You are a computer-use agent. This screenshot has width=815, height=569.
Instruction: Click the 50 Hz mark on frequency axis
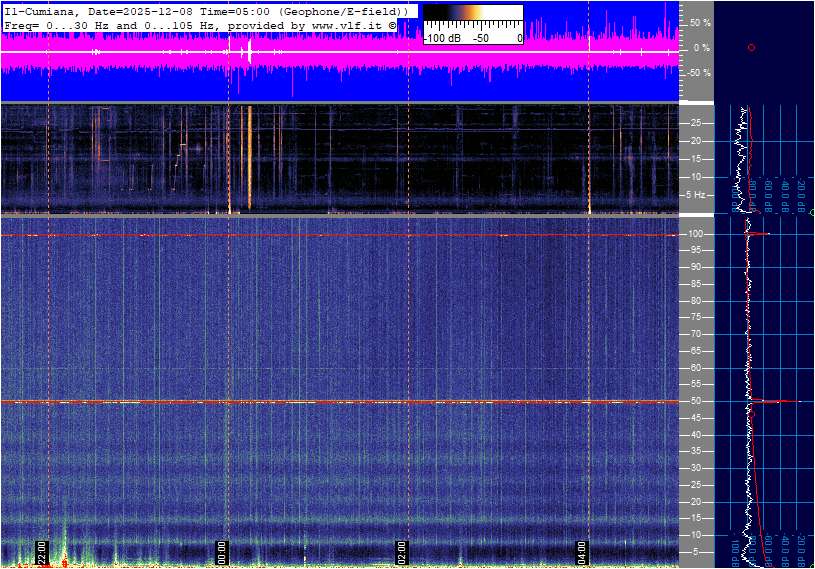[x=696, y=401]
